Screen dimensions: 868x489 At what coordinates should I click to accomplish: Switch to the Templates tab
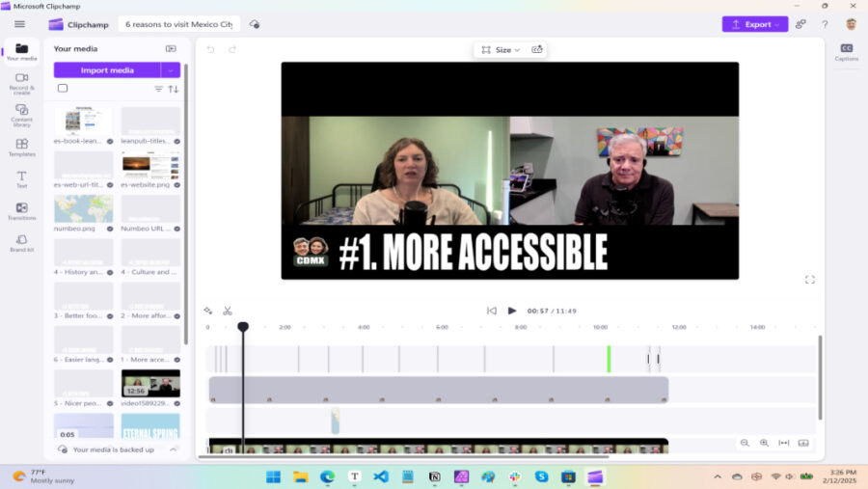tap(21, 148)
